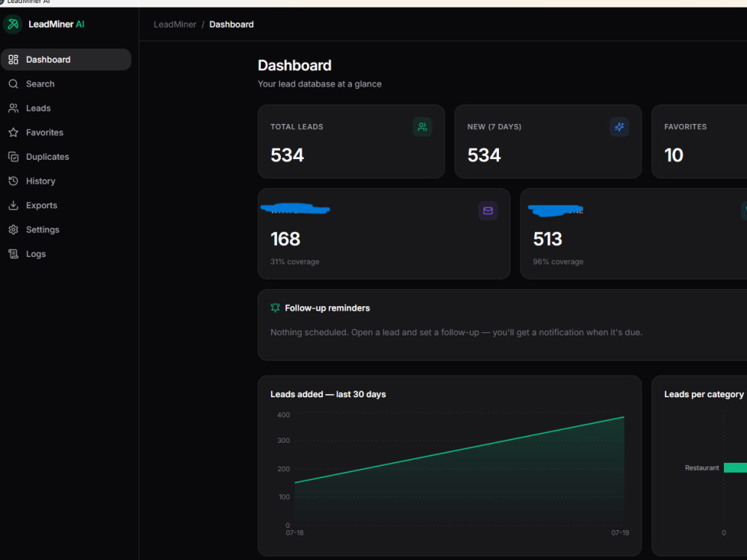Open Favorites in the sidebar
Image resolution: width=747 pixels, height=560 pixels.
point(66,132)
